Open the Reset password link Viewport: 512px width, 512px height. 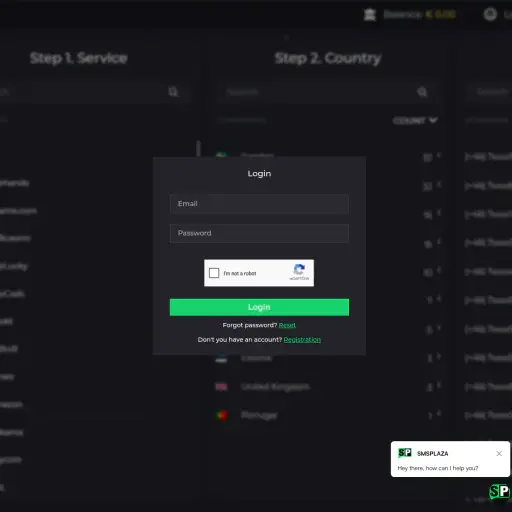[287, 325]
